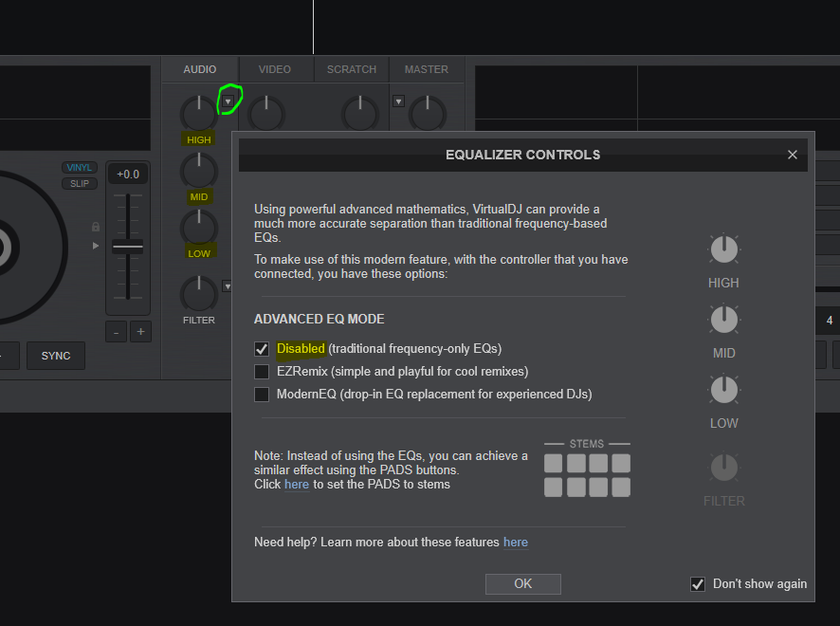Enable the ModernEQ advanced EQ mode
The width and height of the screenshot is (840, 626).
pos(262,395)
